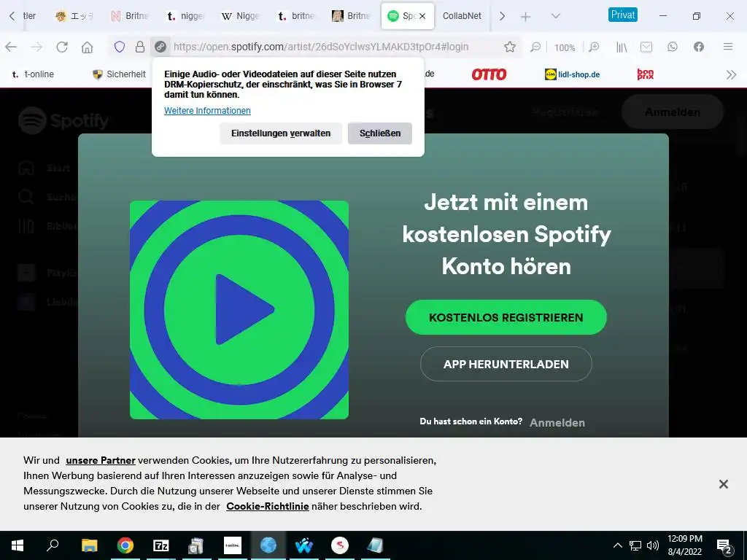Switch to the Wikipedia tab

[x=241, y=16]
